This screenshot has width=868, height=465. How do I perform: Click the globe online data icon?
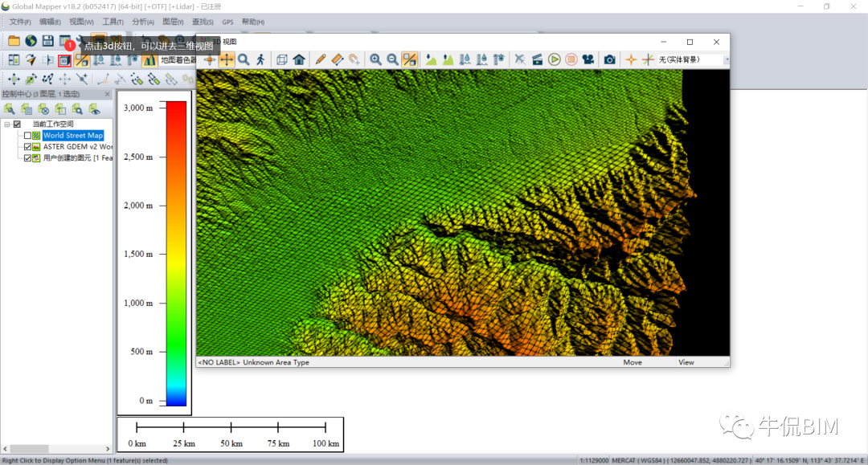[31, 41]
